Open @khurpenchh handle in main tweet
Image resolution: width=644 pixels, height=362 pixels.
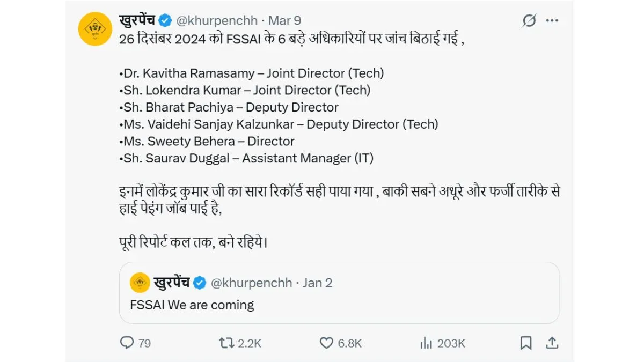click(216, 21)
